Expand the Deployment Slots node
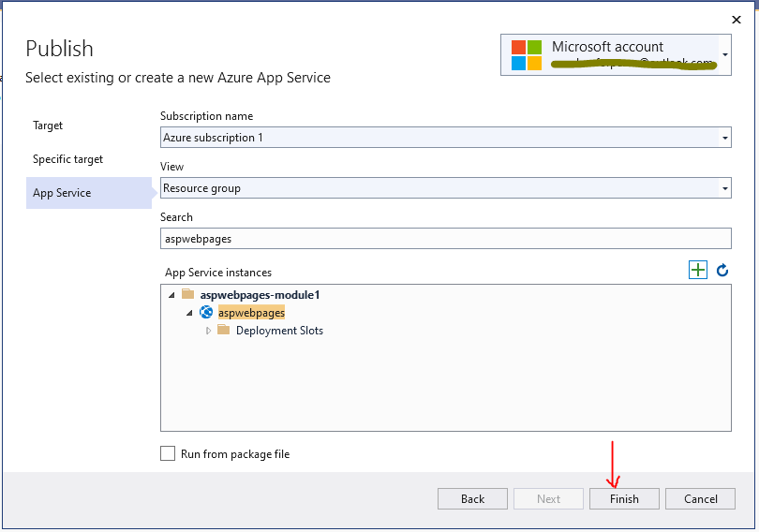 (208, 331)
